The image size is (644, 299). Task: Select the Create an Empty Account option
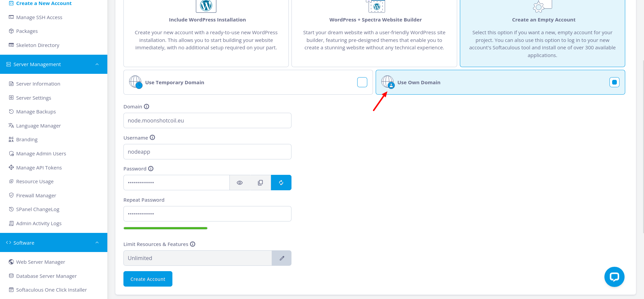542,33
